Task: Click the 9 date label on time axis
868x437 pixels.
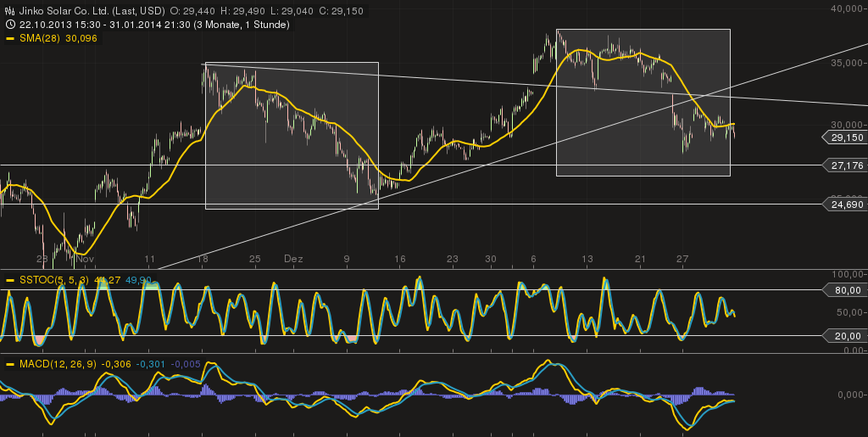Action: [347, 259]
